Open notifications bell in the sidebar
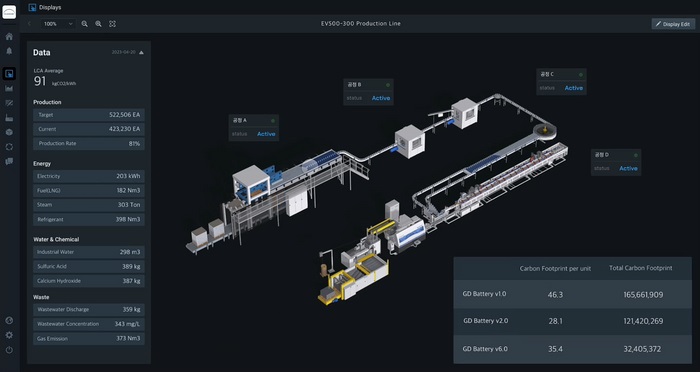Screen dimensions: 700x372 9,51
